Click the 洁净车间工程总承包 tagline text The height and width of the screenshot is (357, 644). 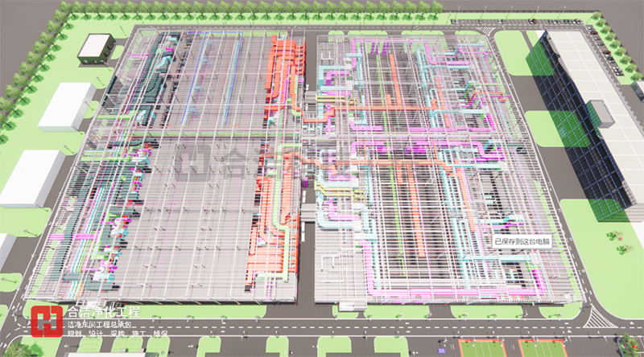105,323
